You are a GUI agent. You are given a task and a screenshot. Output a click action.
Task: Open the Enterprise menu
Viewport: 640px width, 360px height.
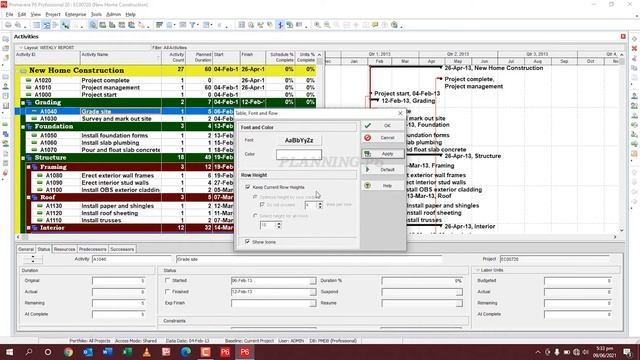76,14
